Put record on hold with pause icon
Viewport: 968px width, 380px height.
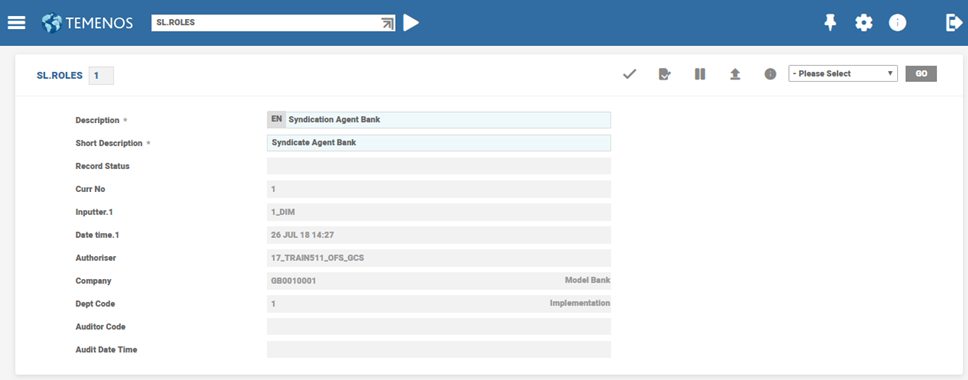[699, 74]
